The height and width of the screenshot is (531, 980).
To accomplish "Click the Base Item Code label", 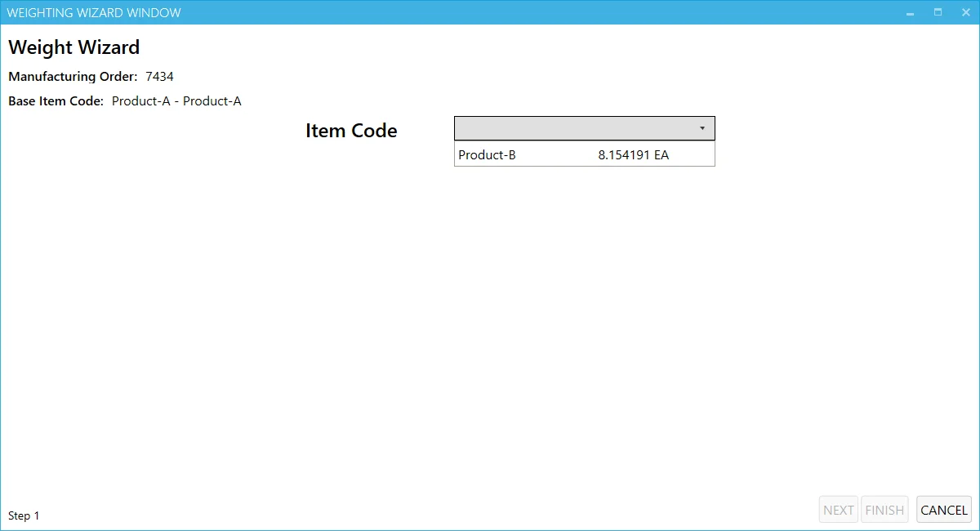I will [x=56, y=101].
